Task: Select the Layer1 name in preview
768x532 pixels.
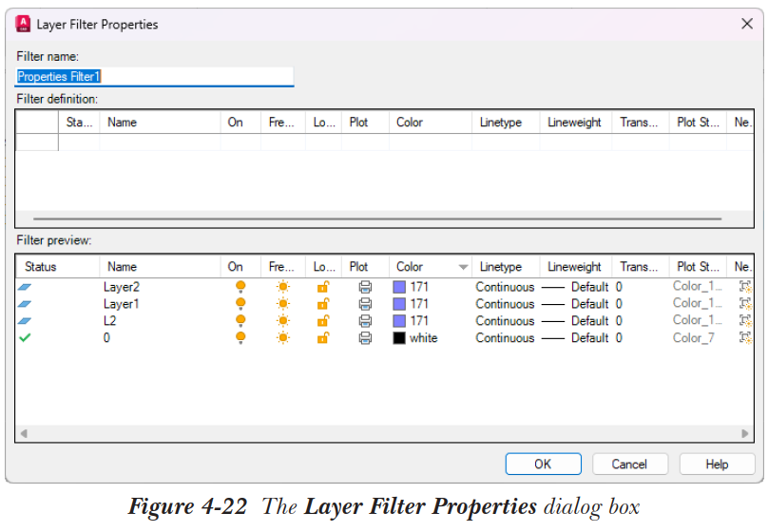Action: [121, 304]
